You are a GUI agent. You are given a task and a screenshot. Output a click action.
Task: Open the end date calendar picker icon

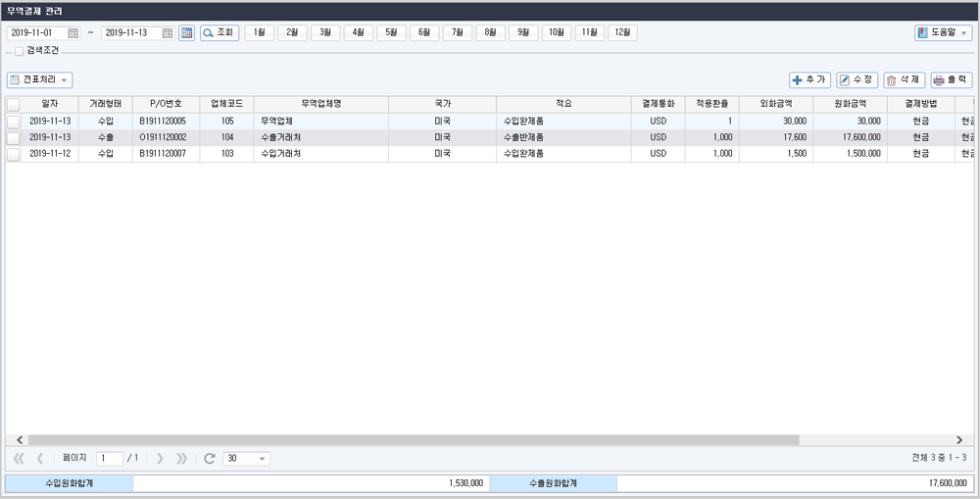pos(168,33)
